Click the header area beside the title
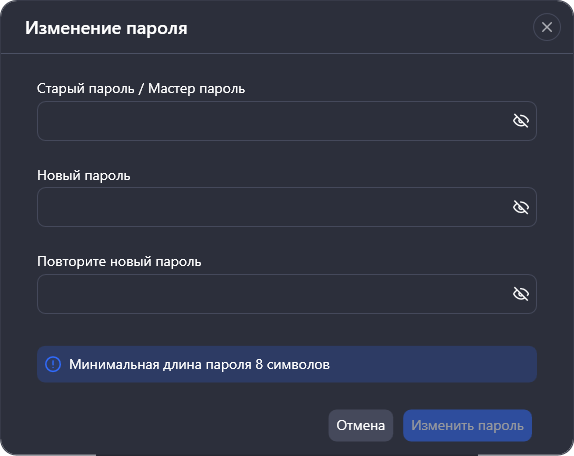 359,27
